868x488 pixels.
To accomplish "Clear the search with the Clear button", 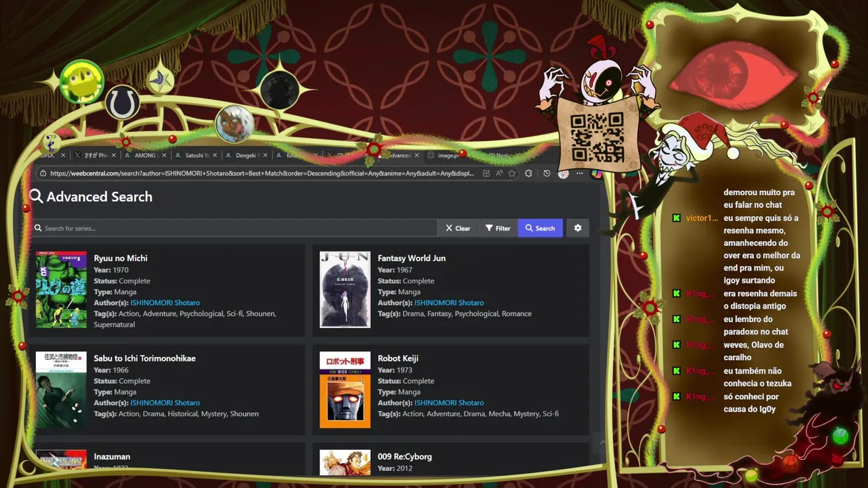I will click(458, 228).
